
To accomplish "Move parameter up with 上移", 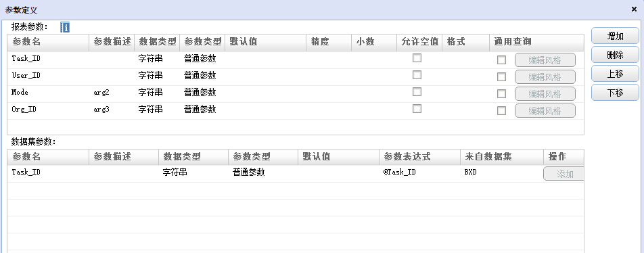I will (615, 74).
